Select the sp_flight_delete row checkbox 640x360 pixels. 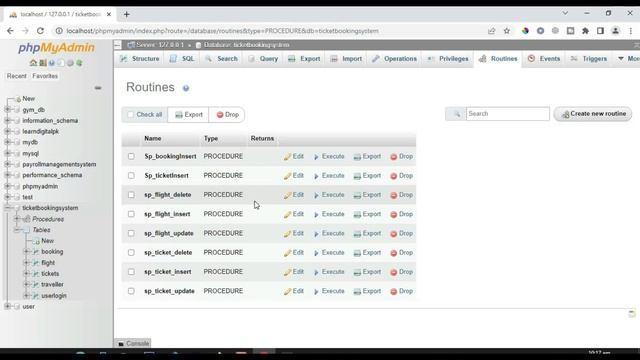coord(131,195)
